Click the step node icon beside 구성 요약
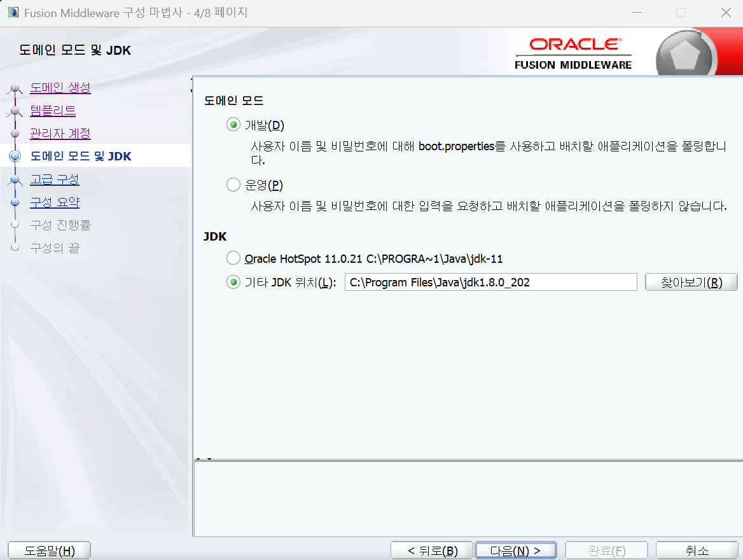Image resolution: width=743 pixels, height=560 pixels. [15, 202]
